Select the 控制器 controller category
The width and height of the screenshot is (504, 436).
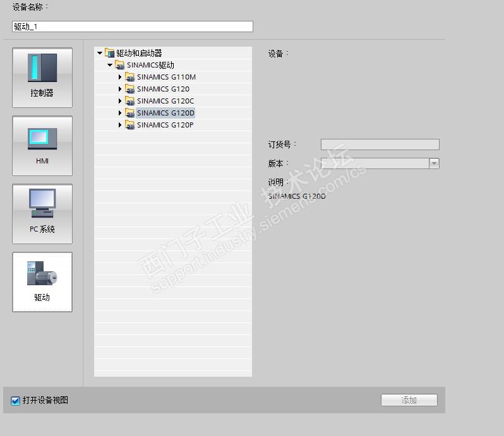42,78
